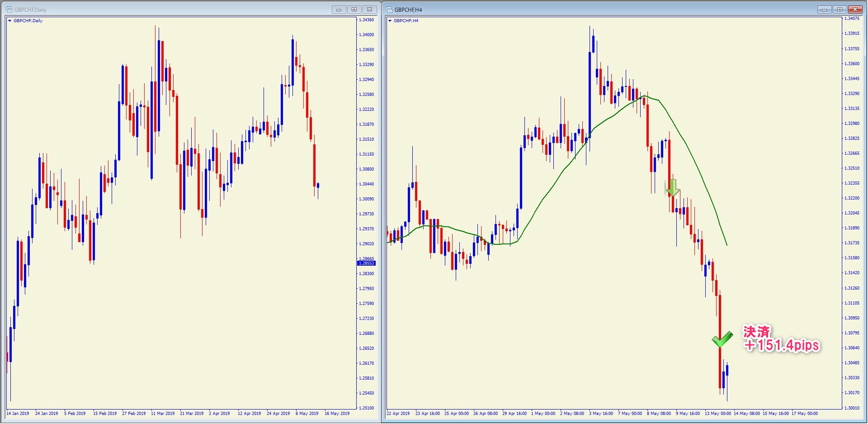
Task: Click the 9 May 16:00 time label
Action: coord(688,414)
